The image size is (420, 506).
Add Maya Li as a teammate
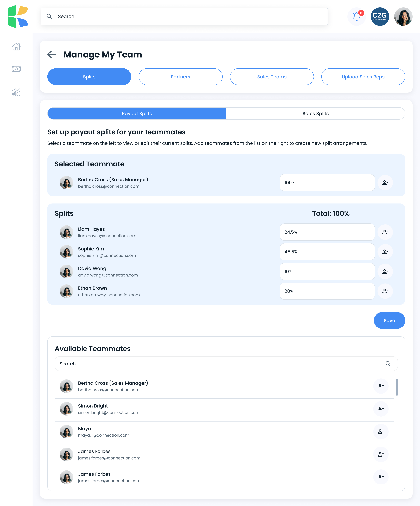(x=381, y=432)
